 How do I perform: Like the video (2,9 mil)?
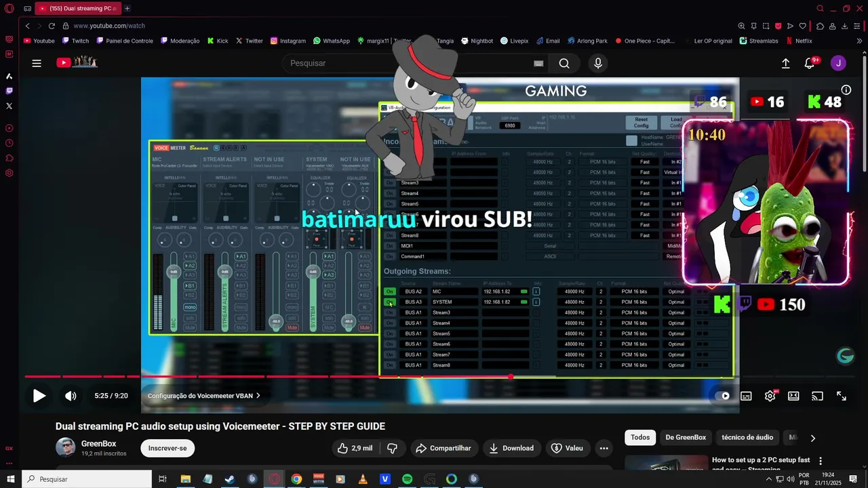tap(355, 448)
